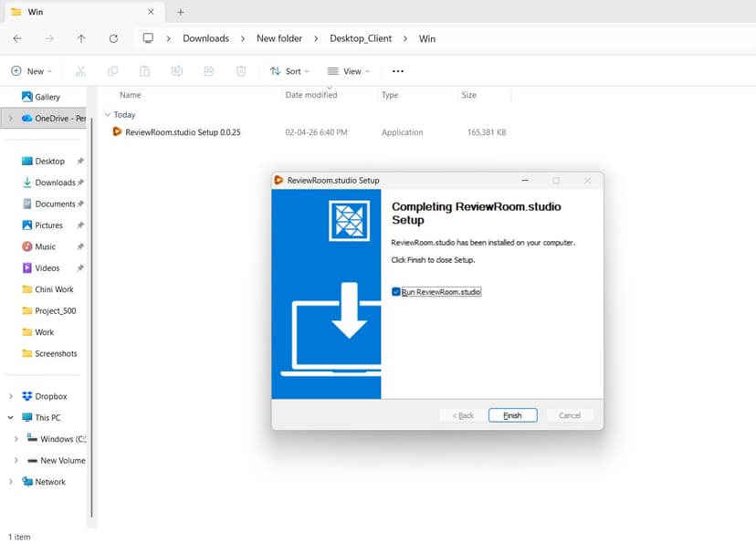Select Dropbox in the sidebar

[x=50, y=396]
